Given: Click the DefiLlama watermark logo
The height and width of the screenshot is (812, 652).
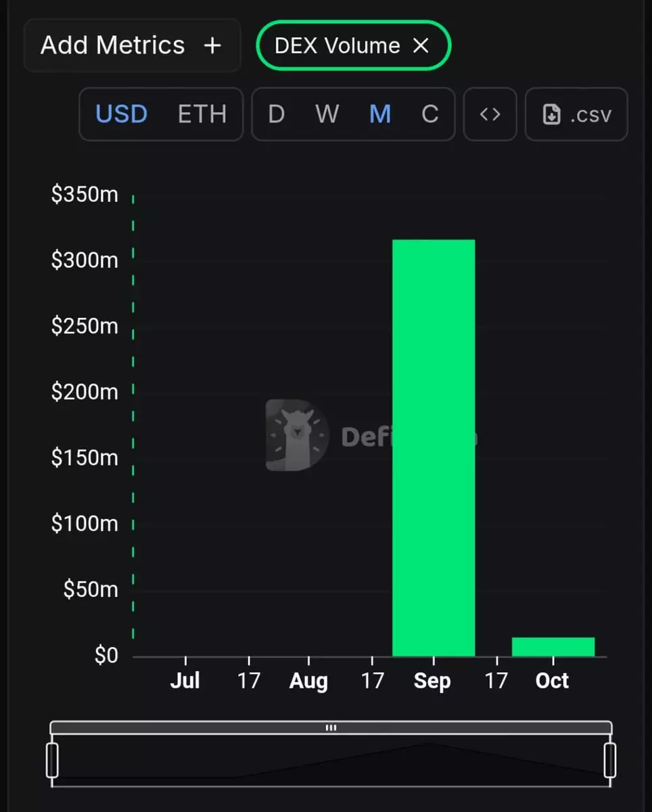Looking at the screenshot, I should [297, 435].
